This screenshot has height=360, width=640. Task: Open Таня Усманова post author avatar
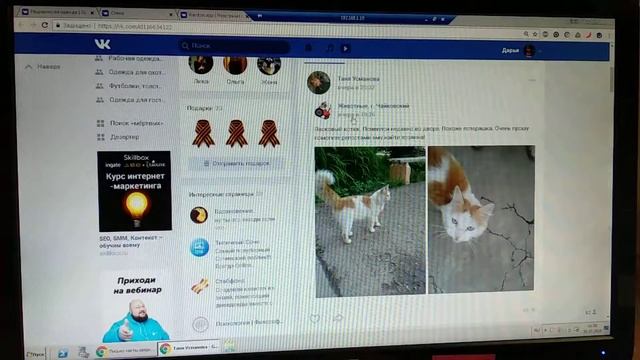pyautogui.click(x=319, y=82)
